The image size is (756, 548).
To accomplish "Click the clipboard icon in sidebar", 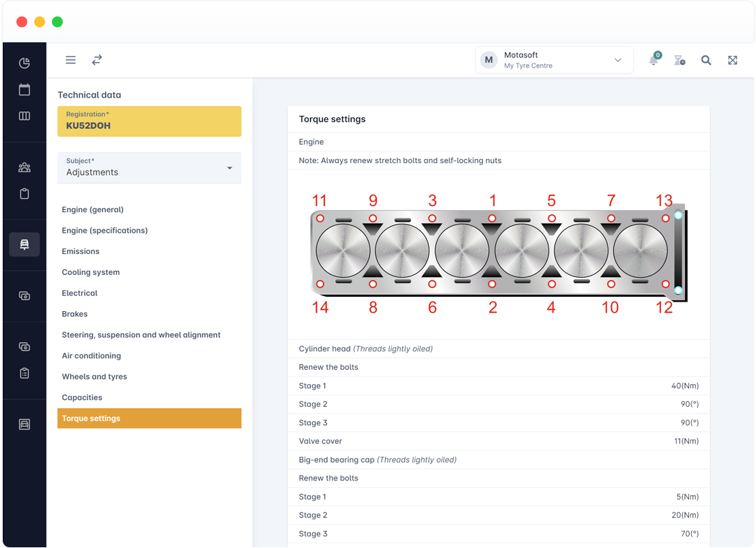I will [x=24, y=194].
